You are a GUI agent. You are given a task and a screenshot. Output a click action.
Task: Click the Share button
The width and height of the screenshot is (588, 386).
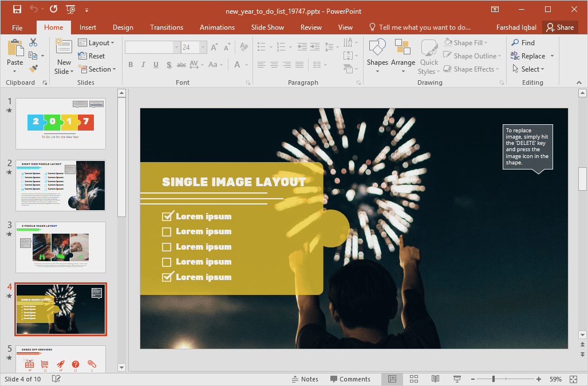pyautogui.click(x=559, y=27)
